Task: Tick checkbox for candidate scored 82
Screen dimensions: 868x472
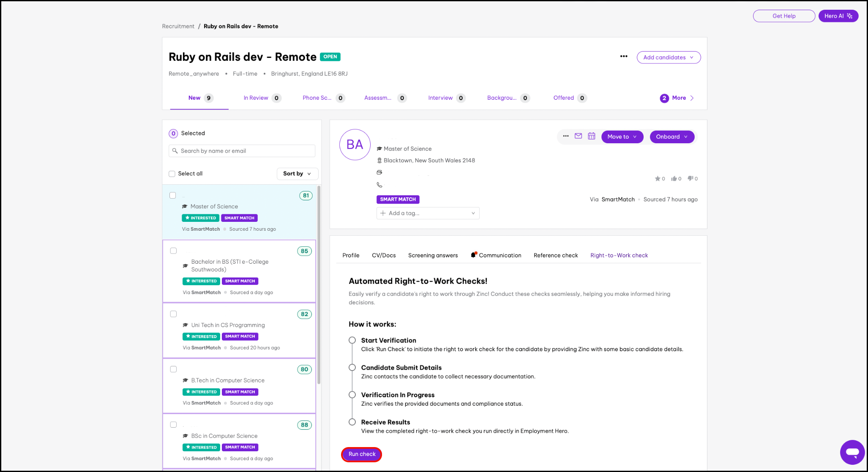Action: point(173,314)
